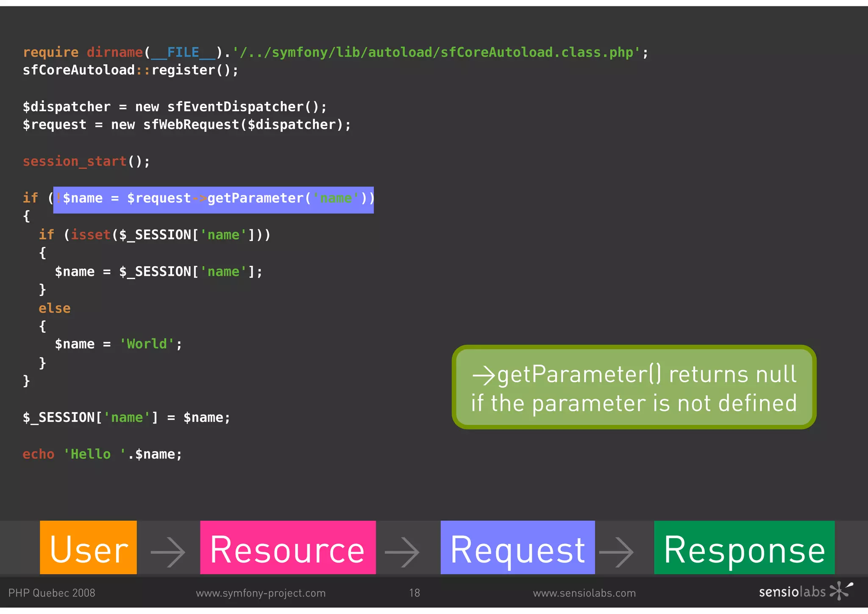This screenshot has width=868, height=614.
Task: Click the PHP Quebec 2008 footer text
Action: [x=52, y=593]
